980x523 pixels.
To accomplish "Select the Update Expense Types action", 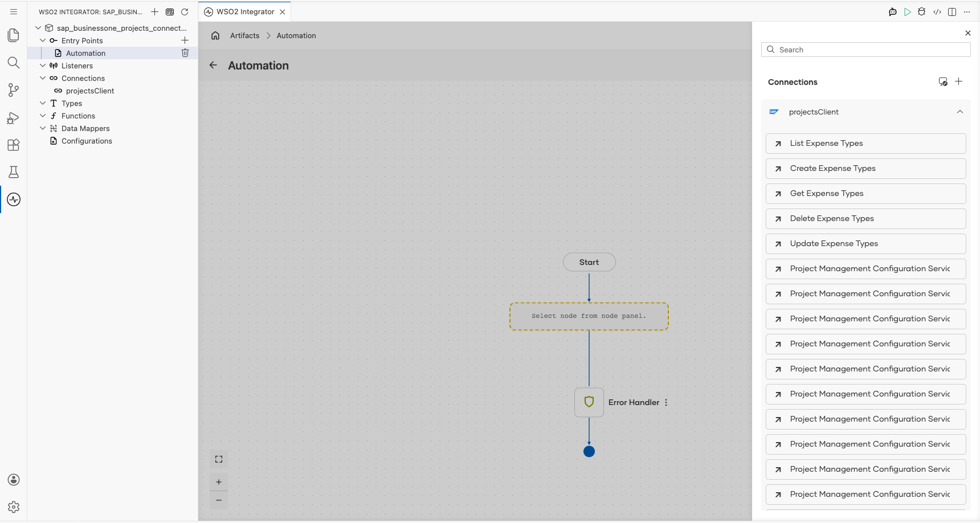I will (x=866, y=244).
